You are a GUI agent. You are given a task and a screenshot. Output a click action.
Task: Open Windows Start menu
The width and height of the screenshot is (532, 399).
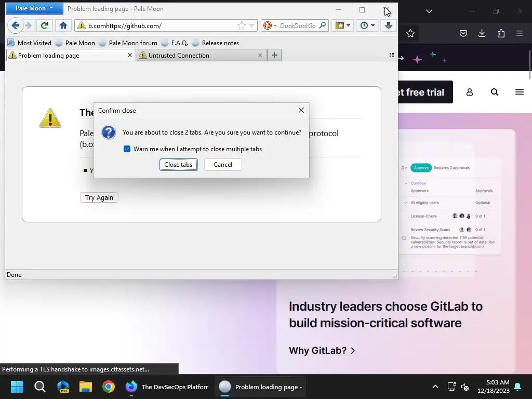coord(17,387)
